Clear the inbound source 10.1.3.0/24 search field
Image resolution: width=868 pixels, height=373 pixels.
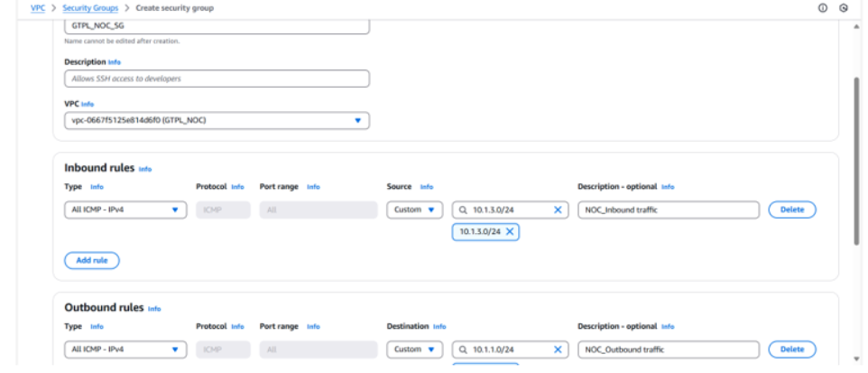(x=557, y=210)
